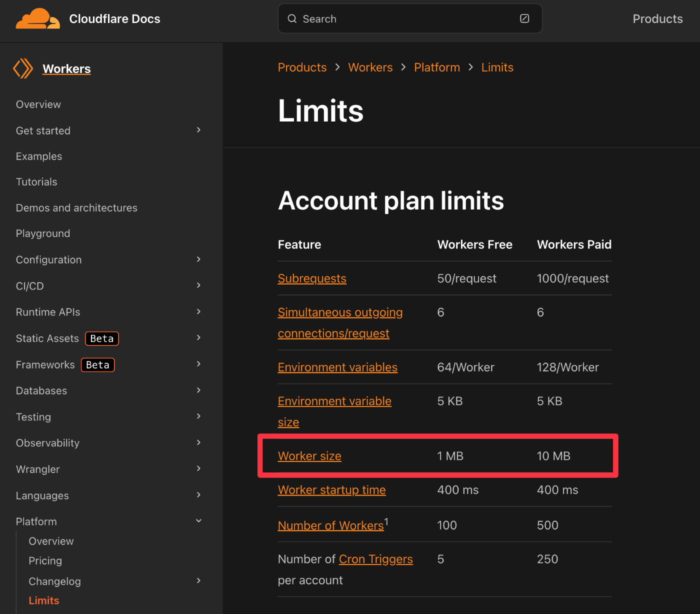The height and width of the screenshot is (614, 700).
Task: Click the Beta badge beside Frameworks
Action: click(98, 365)
